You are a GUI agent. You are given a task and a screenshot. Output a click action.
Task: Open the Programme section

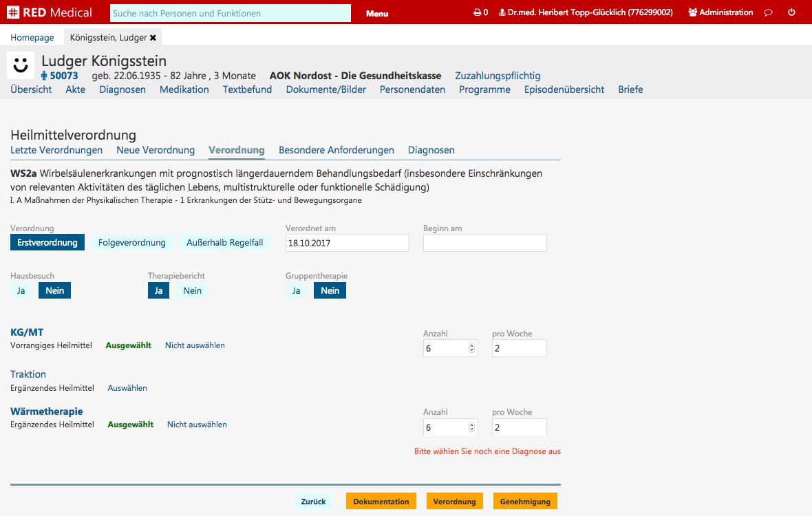484,89
